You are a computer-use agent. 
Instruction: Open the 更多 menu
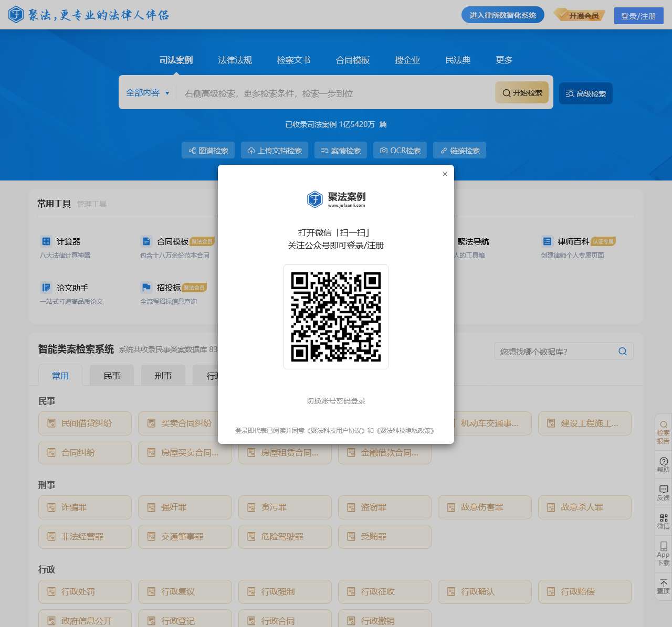pos(504,60)
